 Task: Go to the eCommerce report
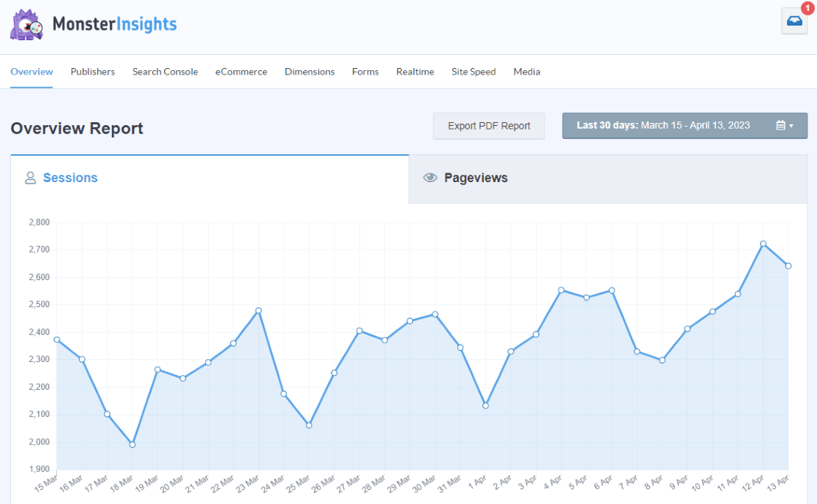pos(241,72)
